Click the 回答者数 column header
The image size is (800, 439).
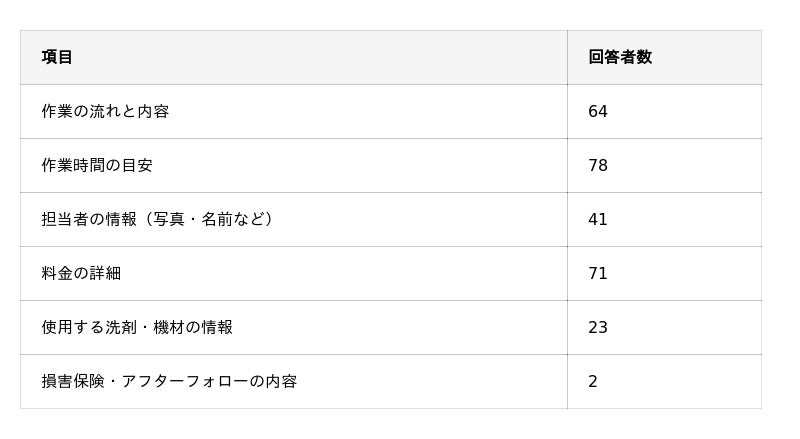pos(620,57)
